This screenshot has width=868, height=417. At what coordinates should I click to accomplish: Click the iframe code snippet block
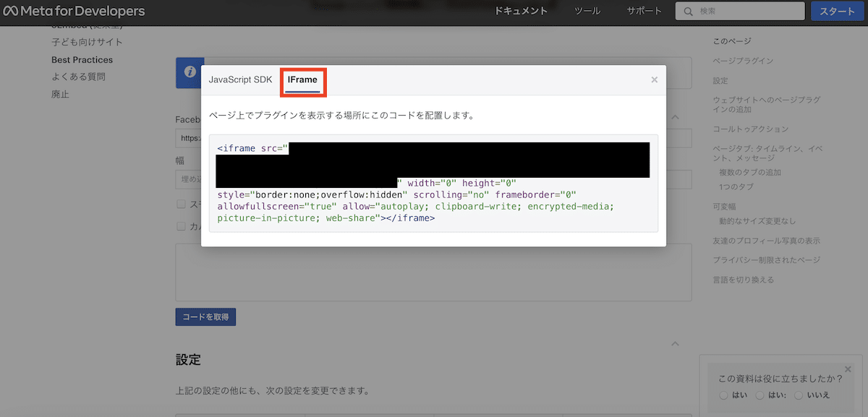[x=433, y=183]
